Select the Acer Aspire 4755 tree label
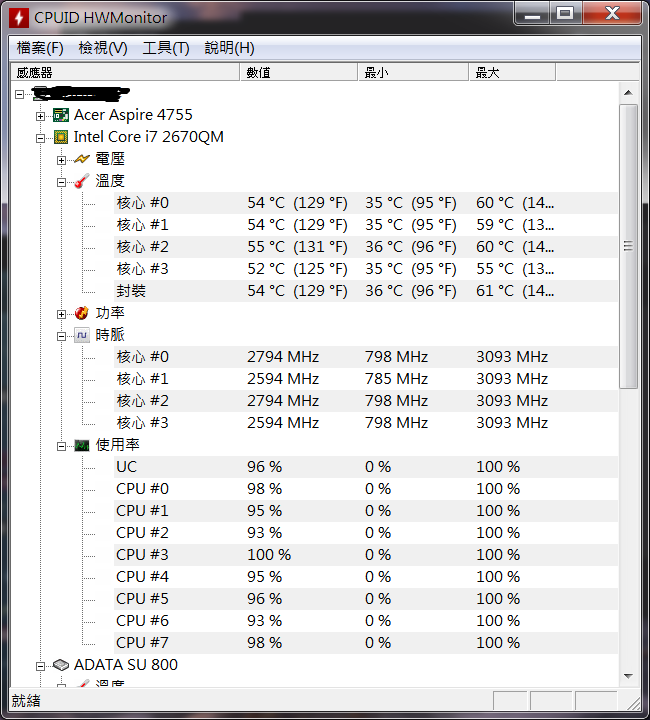650x720 pixels. pyautogui.click(x=133, y=115)
